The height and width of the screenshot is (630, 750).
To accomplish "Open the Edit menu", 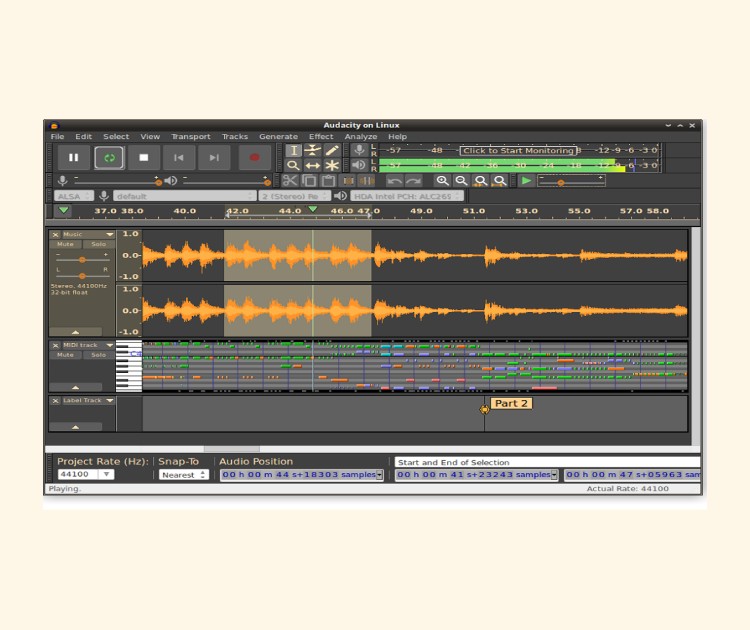I will 83,136.
